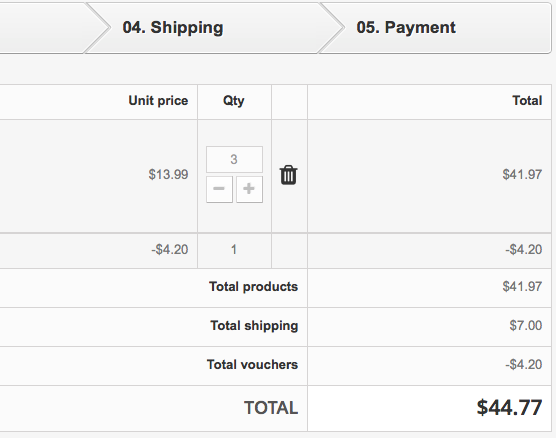The width and height of the screenshot is (556, 438).
Task: Decrease quantity with the minus button
Action: click(219, 189)
